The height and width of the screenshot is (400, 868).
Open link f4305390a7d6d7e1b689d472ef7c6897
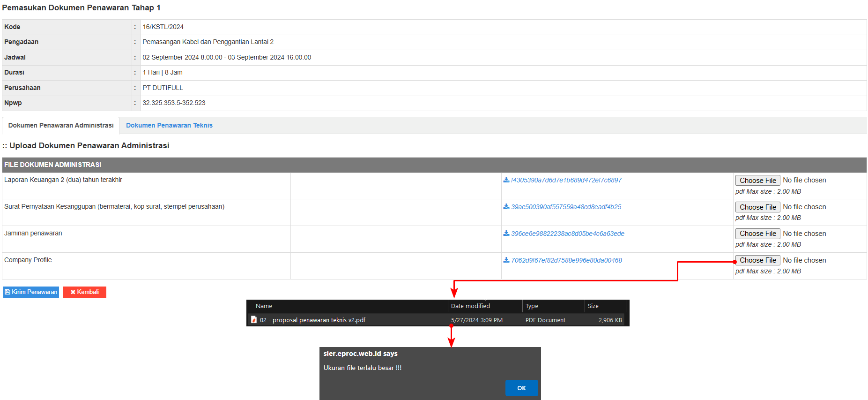coord(566,180)
